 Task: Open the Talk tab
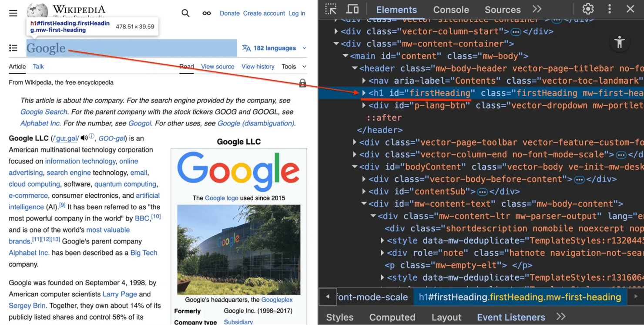coord(38,67)
